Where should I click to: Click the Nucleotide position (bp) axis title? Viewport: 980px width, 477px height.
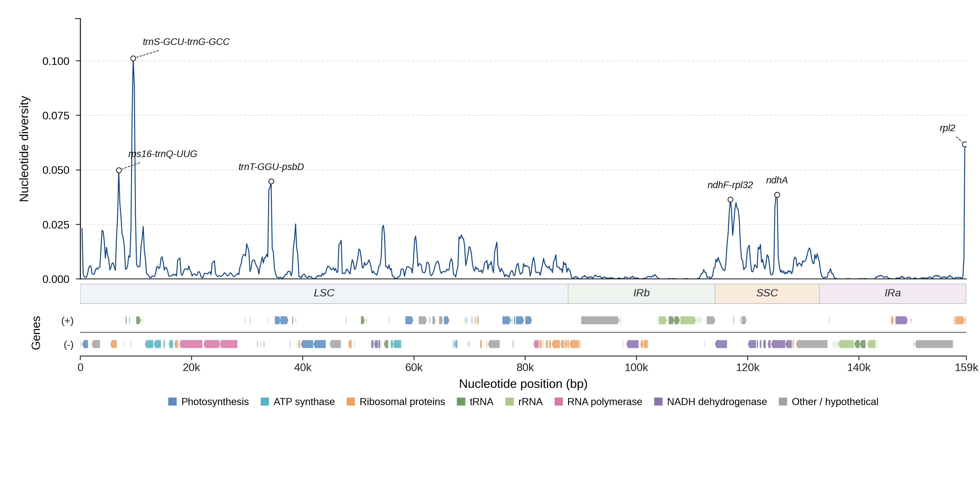[x=523, y=384]
